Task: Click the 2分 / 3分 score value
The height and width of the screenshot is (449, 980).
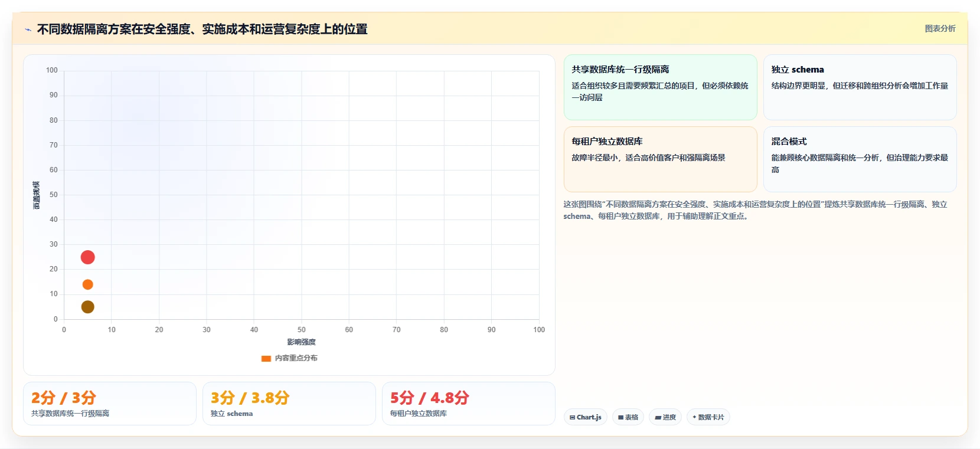Action: 63,398
